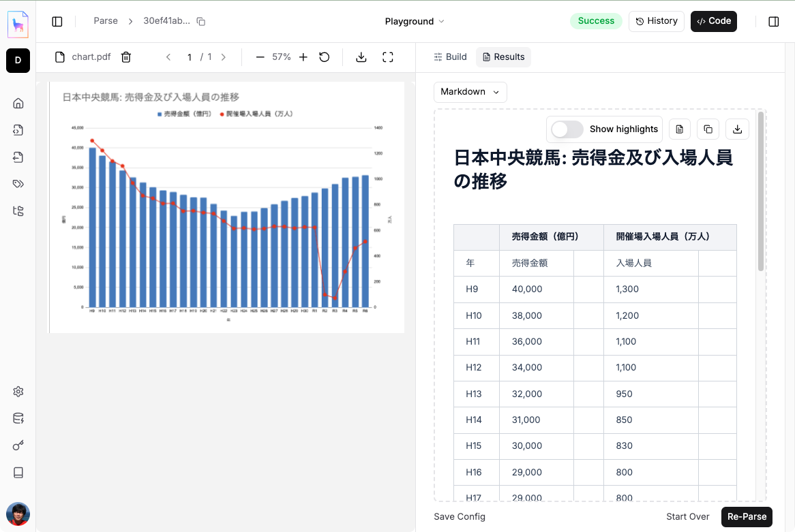Click the 1,200 table cell
The width and height of the screenshot is (795, 532).
click(651, 315)
